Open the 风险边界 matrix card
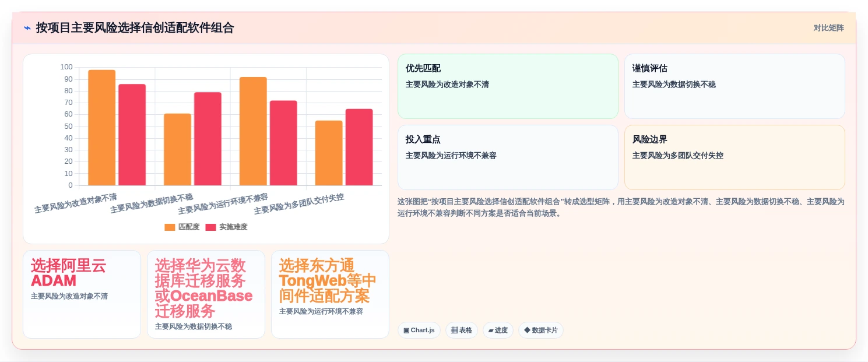Screen dimensions: 868x362 tap(735, 157)
